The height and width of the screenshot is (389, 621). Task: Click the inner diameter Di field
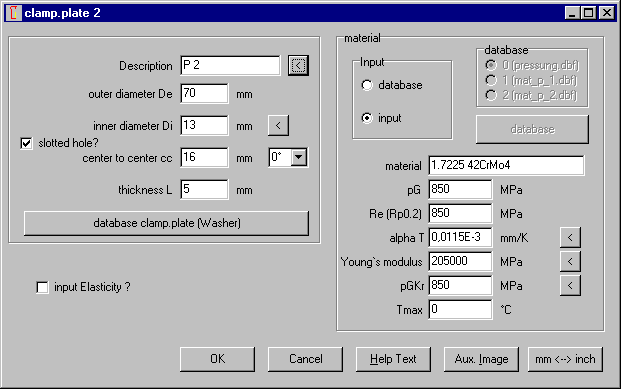204,126
